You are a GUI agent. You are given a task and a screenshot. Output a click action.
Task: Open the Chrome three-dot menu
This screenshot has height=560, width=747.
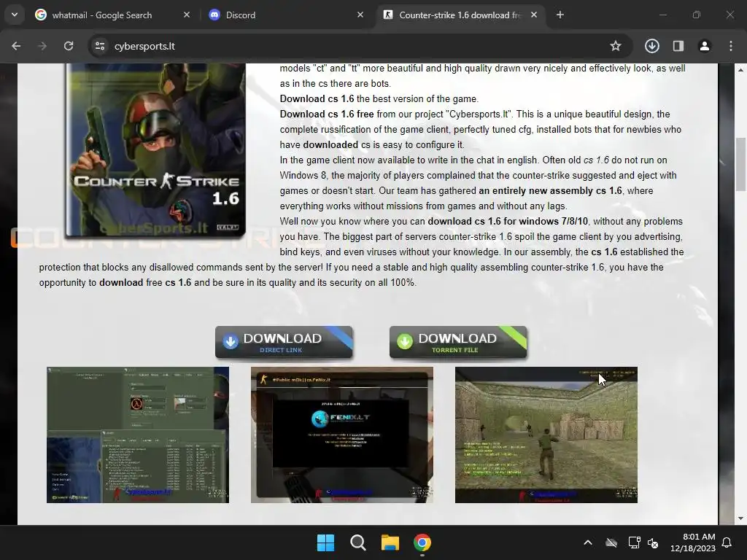[731, 46]
